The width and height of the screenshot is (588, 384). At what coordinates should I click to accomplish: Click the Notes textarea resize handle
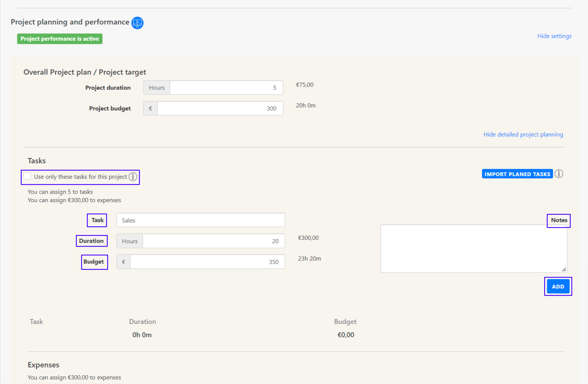[x=564, y=270]
